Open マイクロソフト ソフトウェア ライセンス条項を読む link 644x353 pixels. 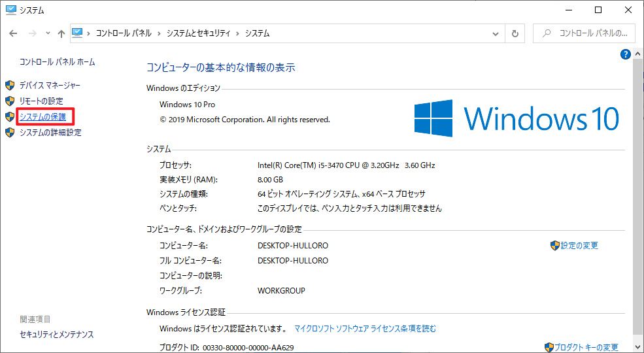click(365, 328)
